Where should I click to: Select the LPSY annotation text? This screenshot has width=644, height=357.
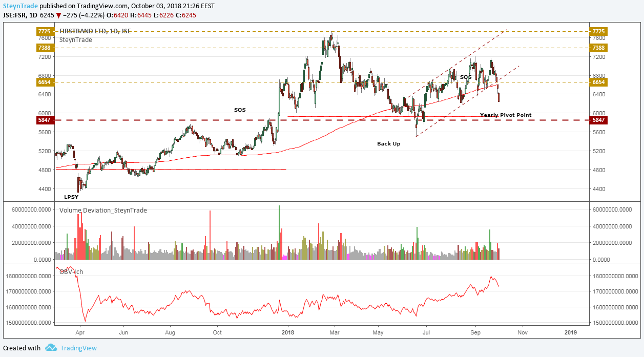click(x=71, y=197)
